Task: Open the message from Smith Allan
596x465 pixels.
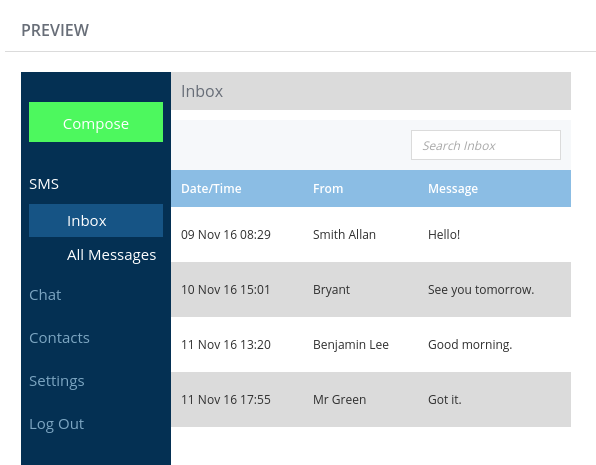Action: 371,235
